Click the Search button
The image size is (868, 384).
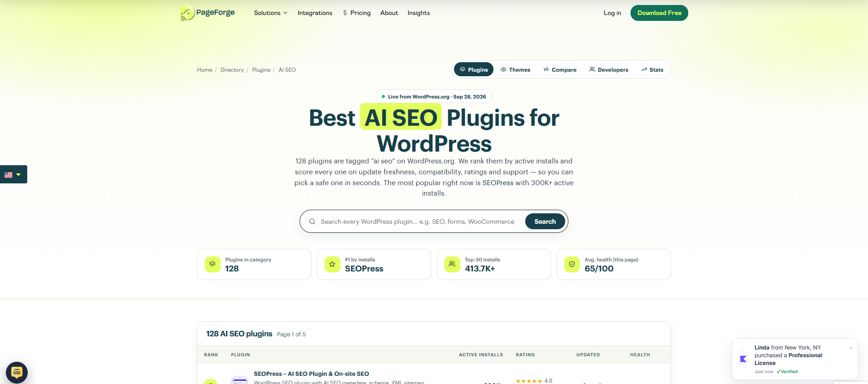point(545,222)
